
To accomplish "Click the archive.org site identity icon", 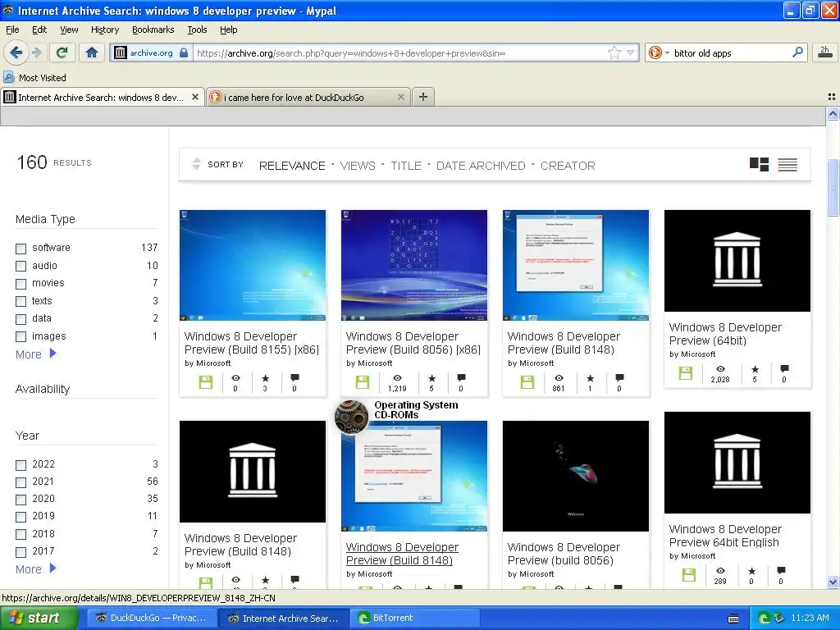I will click(121, 52).
